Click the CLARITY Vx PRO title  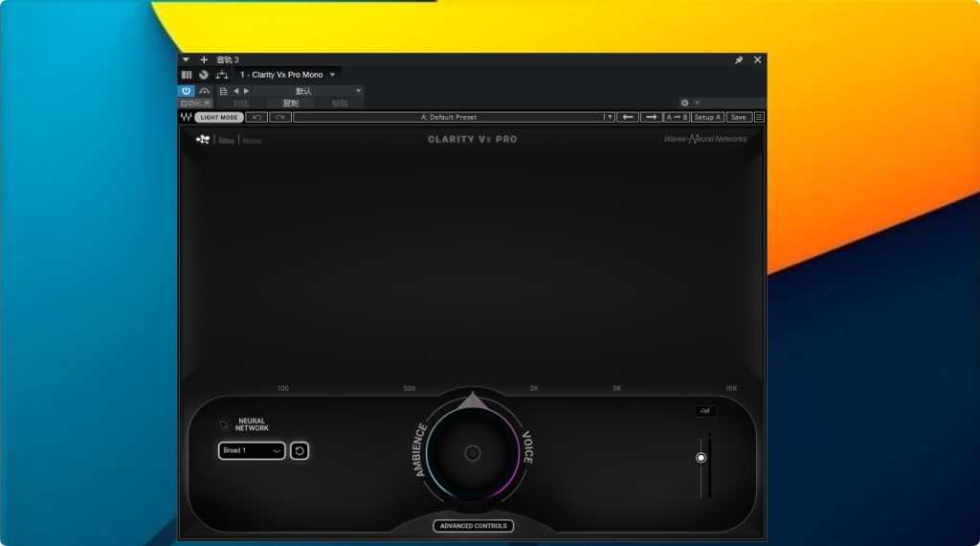[x=473, y=140]
